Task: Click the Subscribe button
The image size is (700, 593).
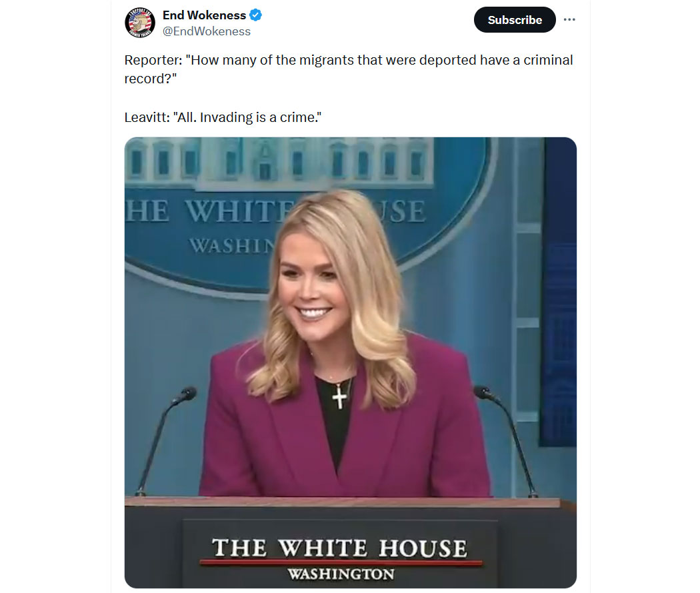Action: click(515, 19)
